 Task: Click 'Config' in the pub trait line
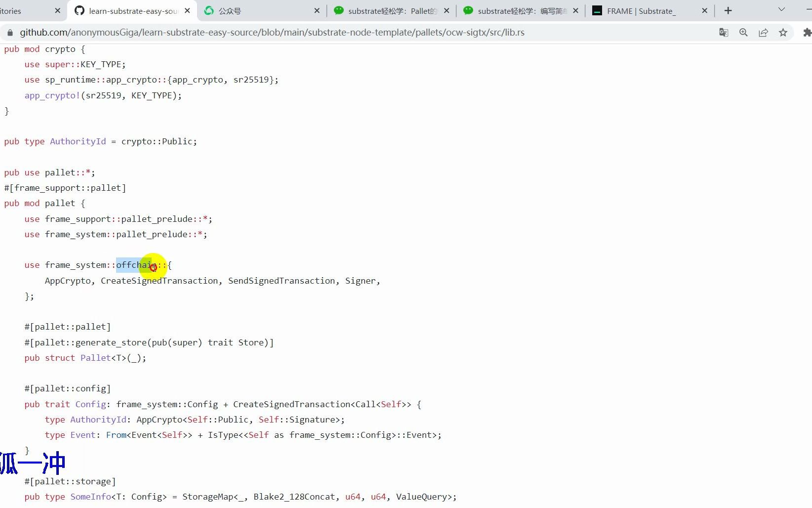pyautogui.click(x=90, y=404)
